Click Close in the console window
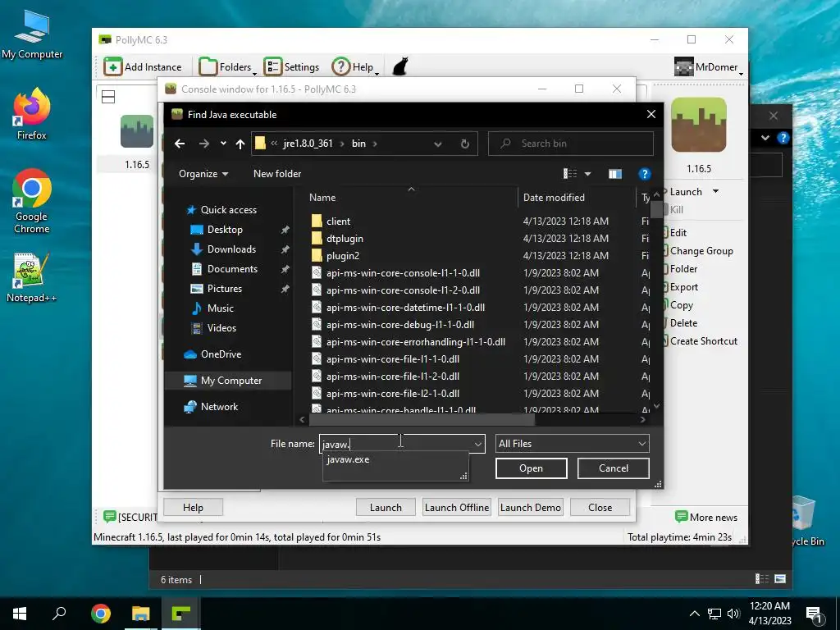840x630 pixels. tap(600, 507)
